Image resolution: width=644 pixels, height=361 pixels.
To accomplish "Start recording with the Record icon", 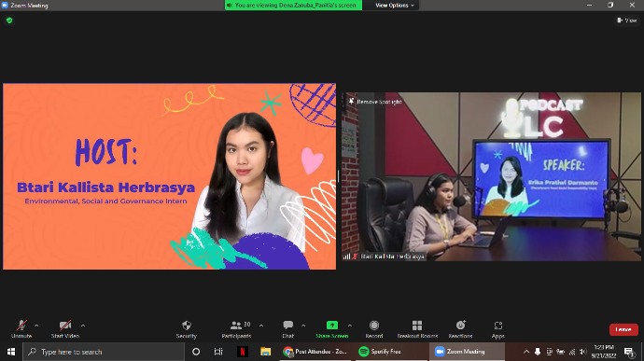I will (x=373, y=326).
